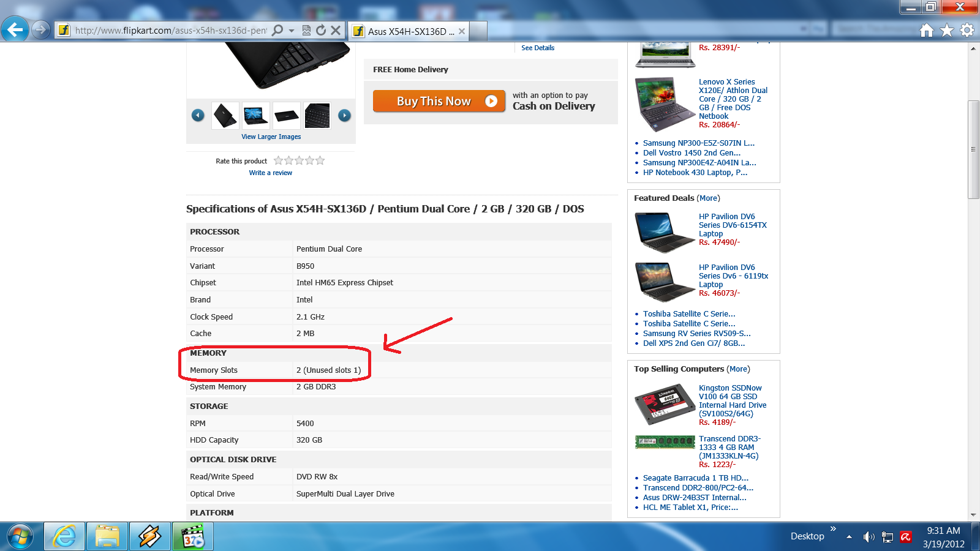Select the second laptop thumbnail showing the open screen
This screenshot has height=551, width=980.
(256, 116)
